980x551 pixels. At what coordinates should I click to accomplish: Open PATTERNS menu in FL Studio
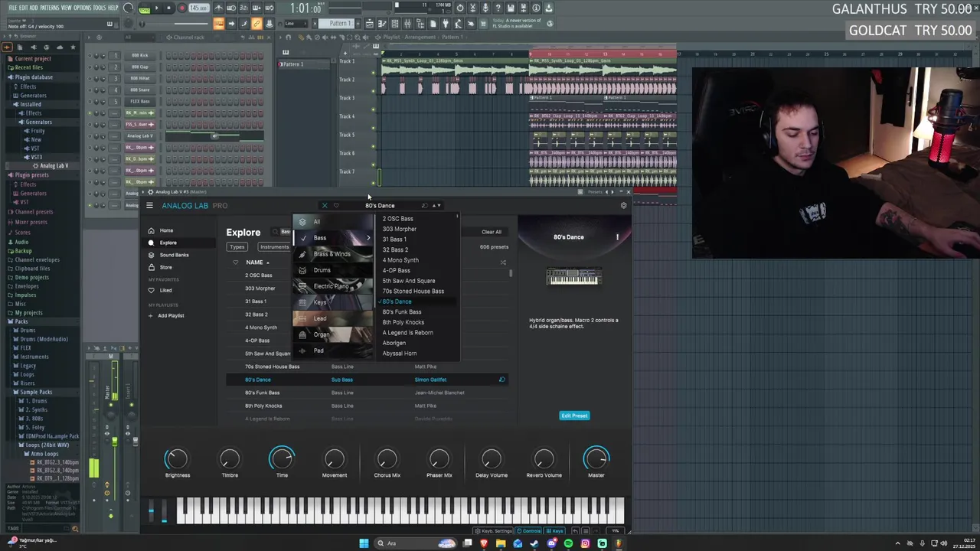point(49,8)
